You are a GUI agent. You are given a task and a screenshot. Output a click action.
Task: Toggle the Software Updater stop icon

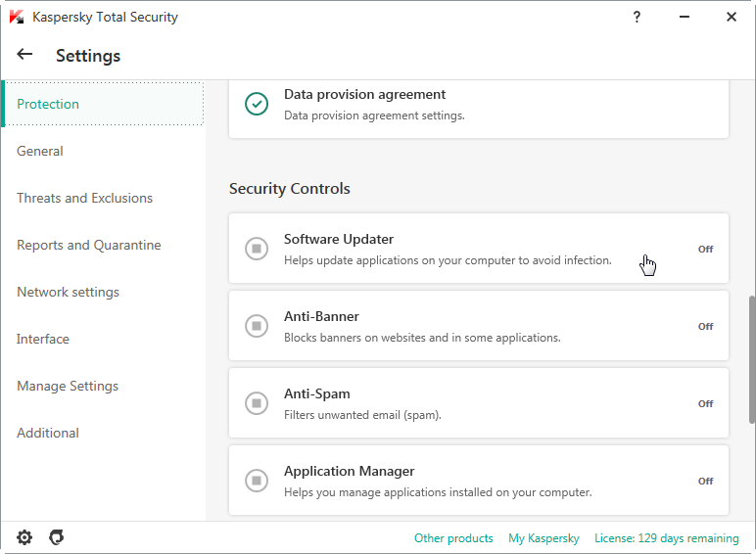[x=257, y=249]
